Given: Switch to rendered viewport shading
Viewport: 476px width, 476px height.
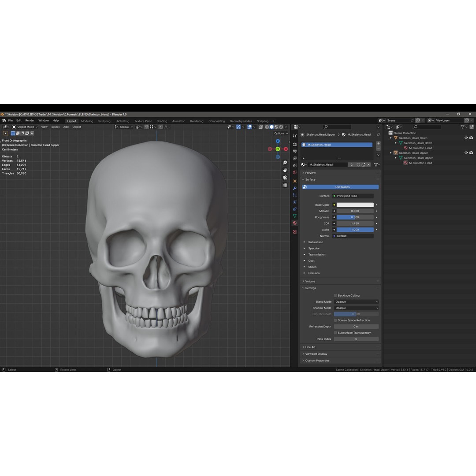Looking at the screenshot, I should point(281,127).
